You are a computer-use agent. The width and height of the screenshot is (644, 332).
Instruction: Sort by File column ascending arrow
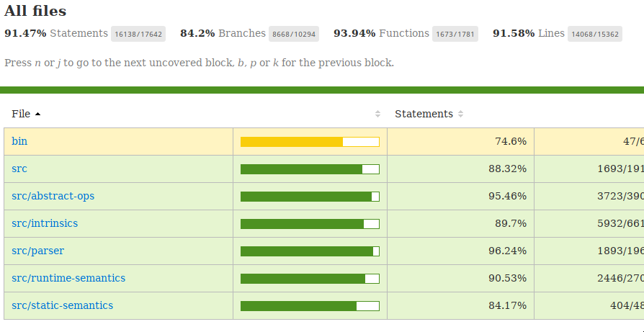(37, 115)
